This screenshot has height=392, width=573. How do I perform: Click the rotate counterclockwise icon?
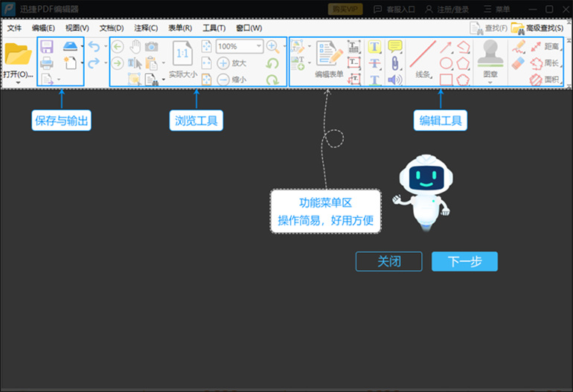272,63
